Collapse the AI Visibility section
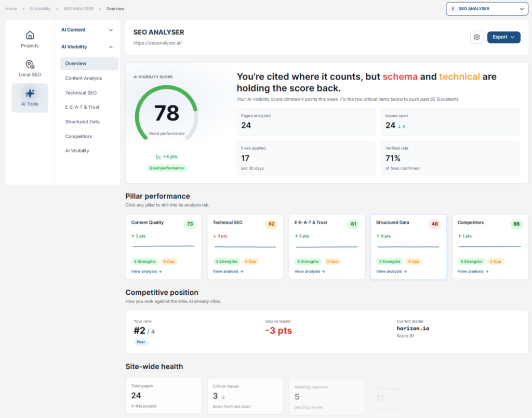 click(x=87, y=47)
